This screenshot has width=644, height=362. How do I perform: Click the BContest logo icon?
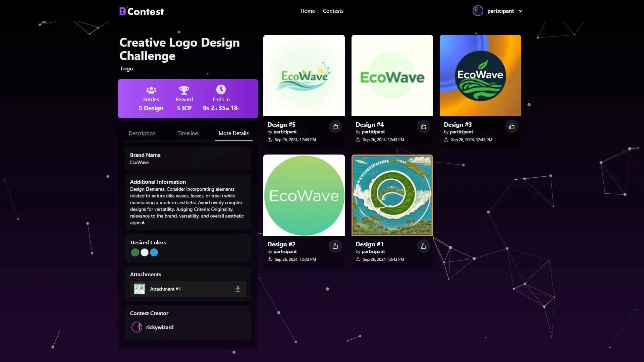(x=123, y=11)
